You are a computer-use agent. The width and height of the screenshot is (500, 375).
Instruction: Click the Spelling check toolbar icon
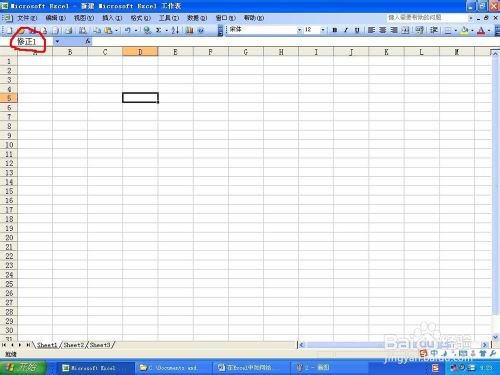(82, 30)
